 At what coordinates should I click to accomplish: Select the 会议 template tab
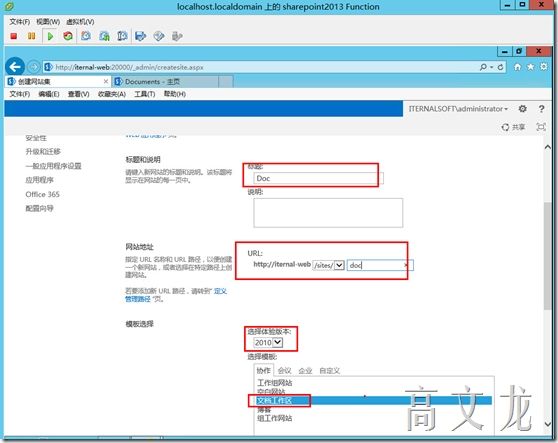[284, 371]
